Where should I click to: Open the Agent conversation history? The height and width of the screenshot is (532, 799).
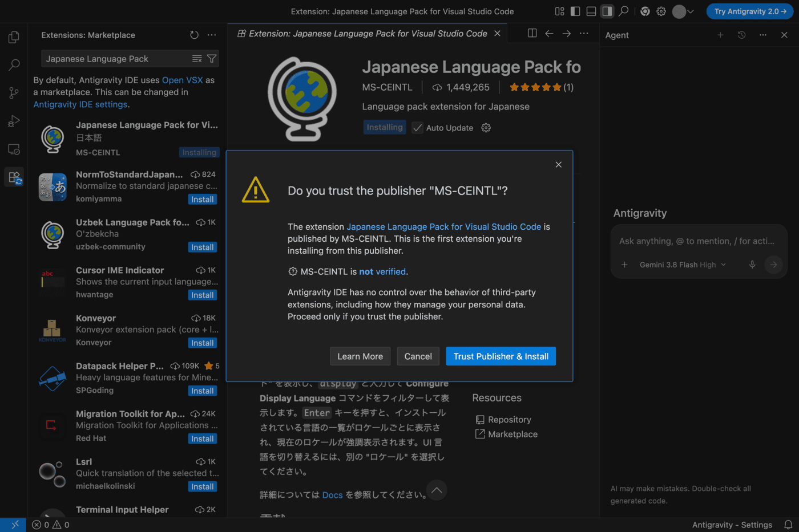click(741, 35)
